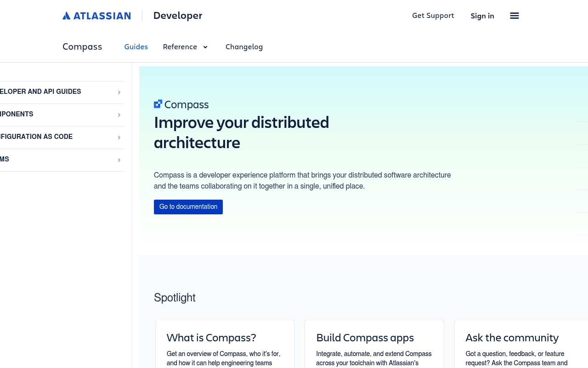Viewport: 588px width, 368px height.
Task: Open the hamburger menu icon
Action: pos(514,16)
